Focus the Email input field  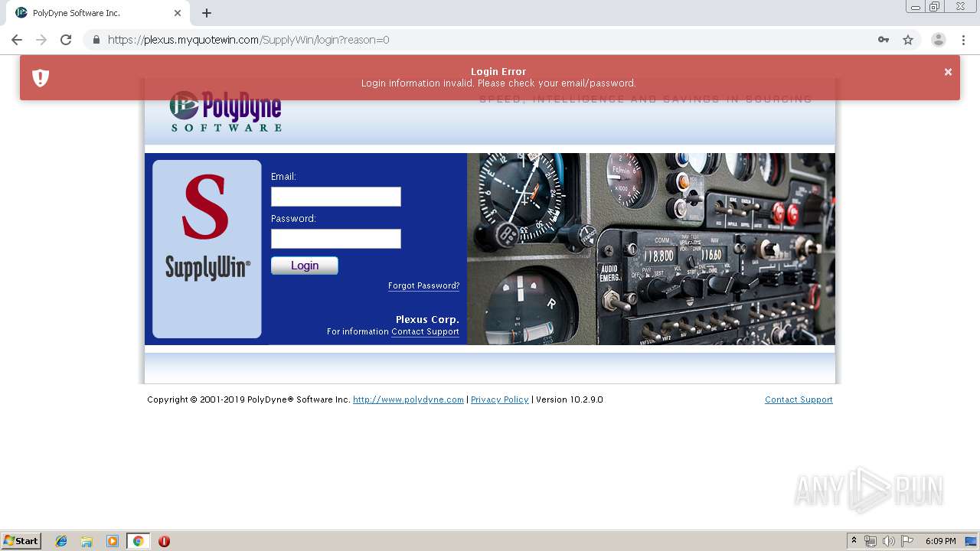336,197
